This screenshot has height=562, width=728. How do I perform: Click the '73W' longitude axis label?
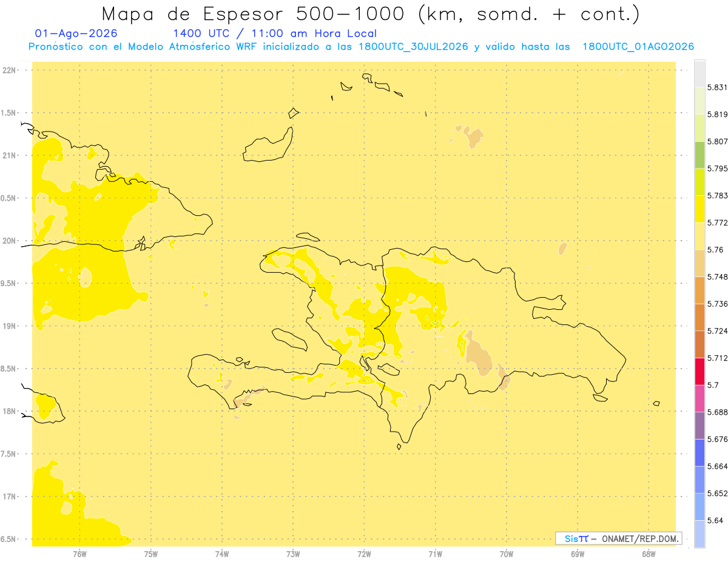tap(293, 554)
